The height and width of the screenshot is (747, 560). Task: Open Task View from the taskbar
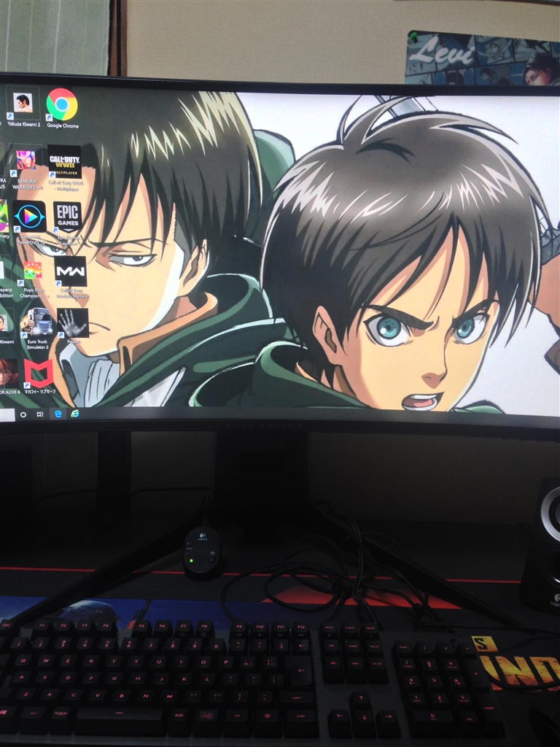(40, 414)
